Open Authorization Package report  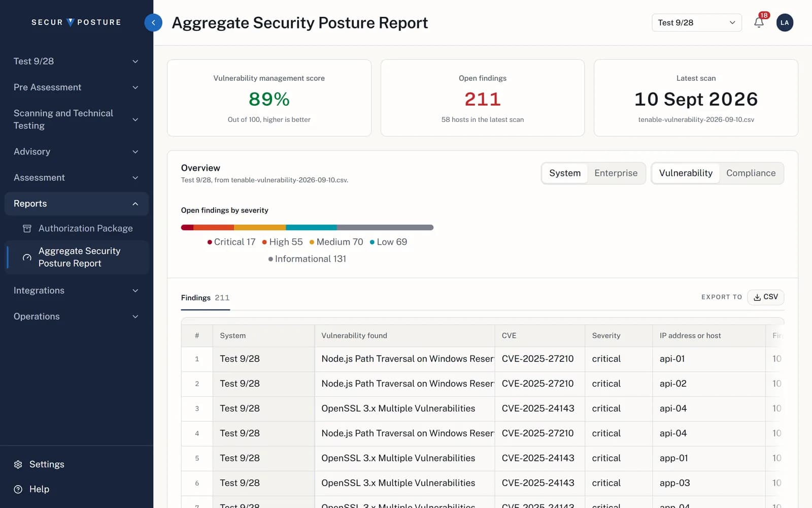[x=77, y=229]
